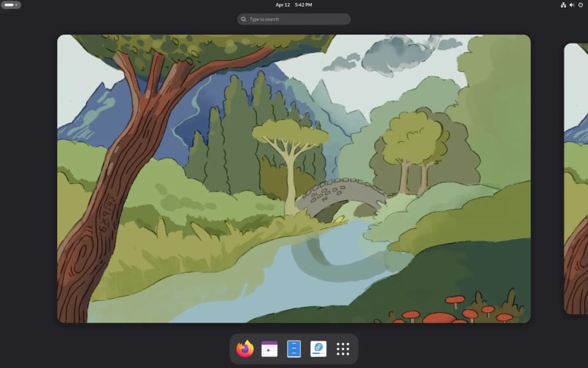Click the magnifier icon in search bar
The image size is (588, 368).
tap(244, 19)
